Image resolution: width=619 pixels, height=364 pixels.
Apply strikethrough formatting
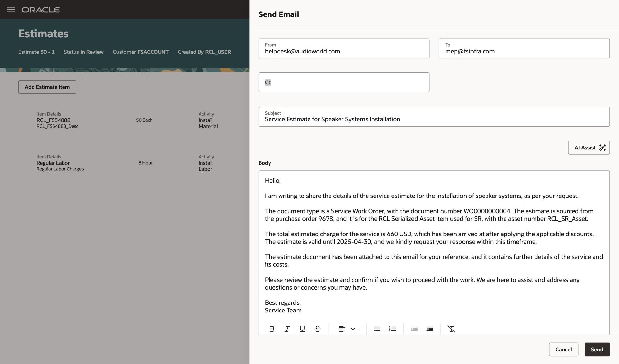(x=318, y=329)
